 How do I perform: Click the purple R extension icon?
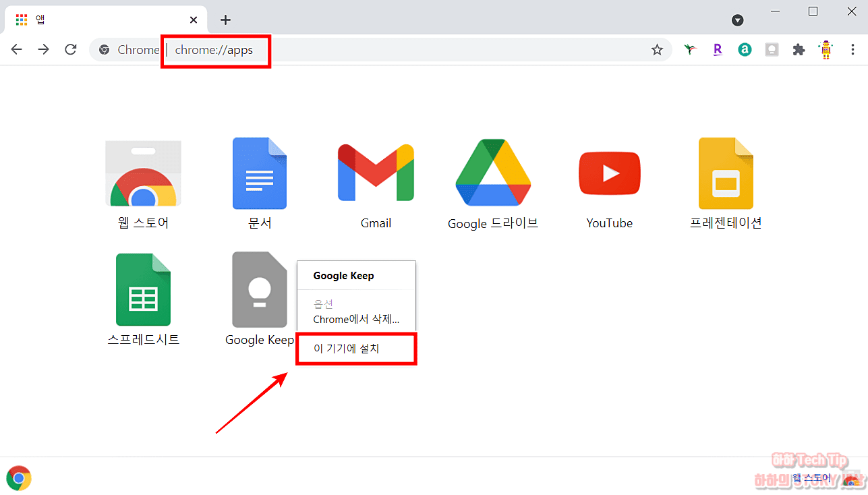(718, 49)
